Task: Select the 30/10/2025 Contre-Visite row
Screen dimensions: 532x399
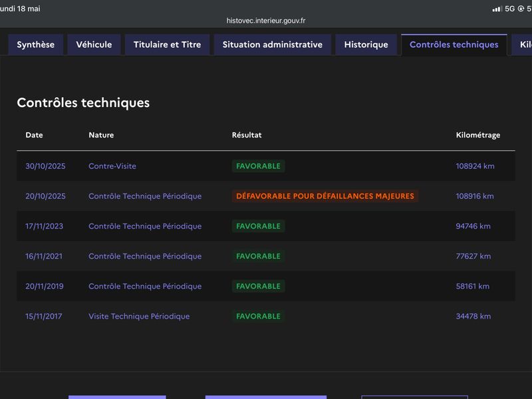Action: 266,166
